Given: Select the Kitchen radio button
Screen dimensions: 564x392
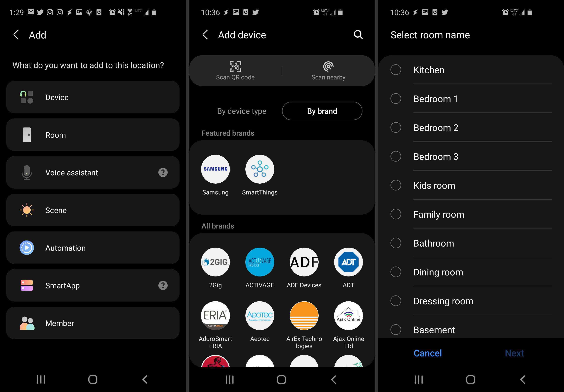Looking at the screenshot, I should (395, 70).
